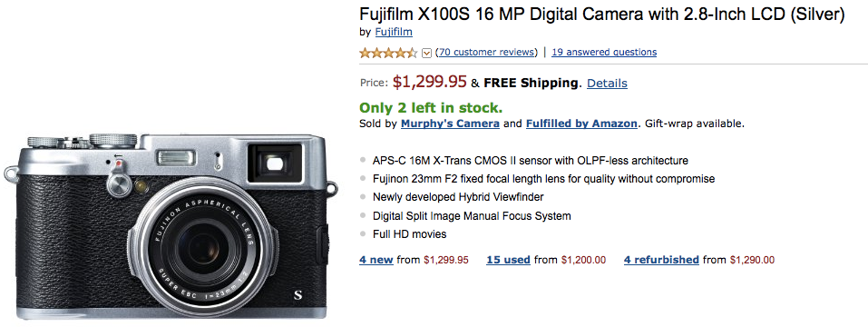Screen dimensions: 868x327
Task: Click the camera viewfinder window in the photo
Action: click(x=276, y=163)
